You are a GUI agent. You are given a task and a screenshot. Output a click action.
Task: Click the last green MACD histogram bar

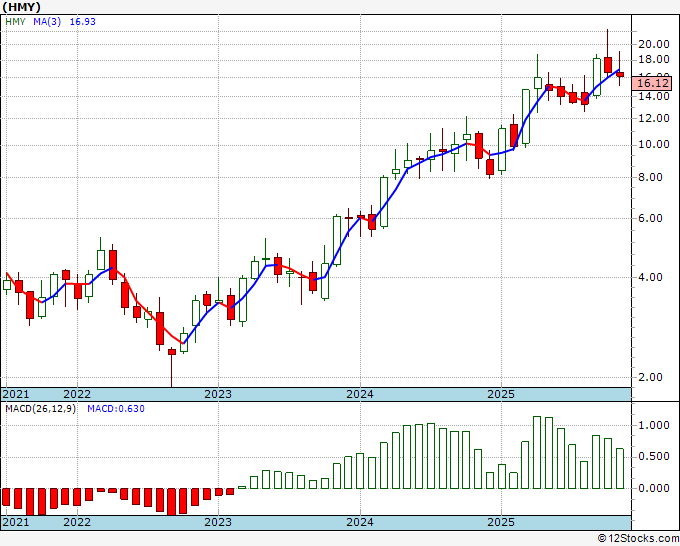click(x=620, y=468)
